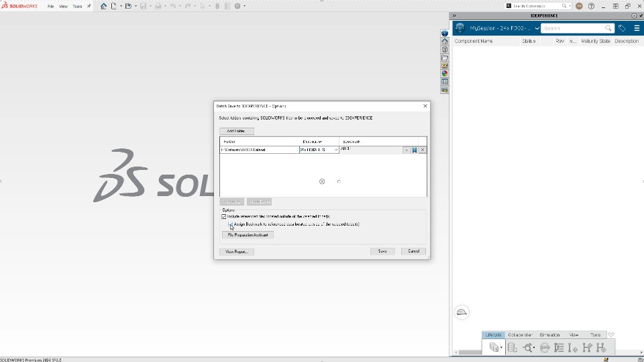Click the Cancel button in dialog
The width and height of the screenshot is (644, 362).
click(x=413, y=251)
